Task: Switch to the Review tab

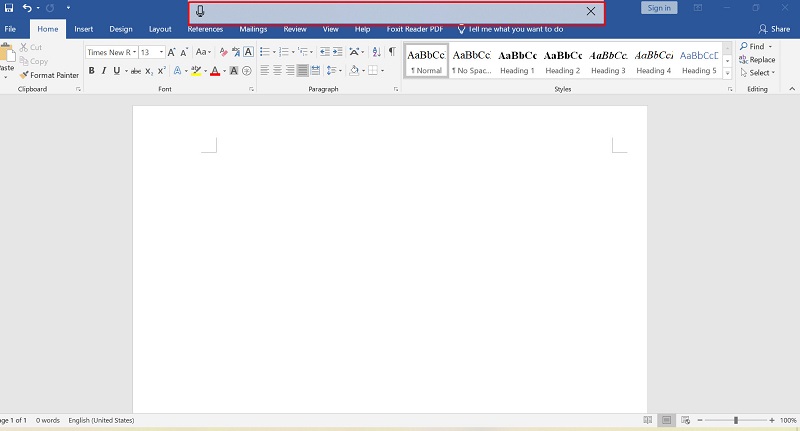Action: tap(295, 29)
